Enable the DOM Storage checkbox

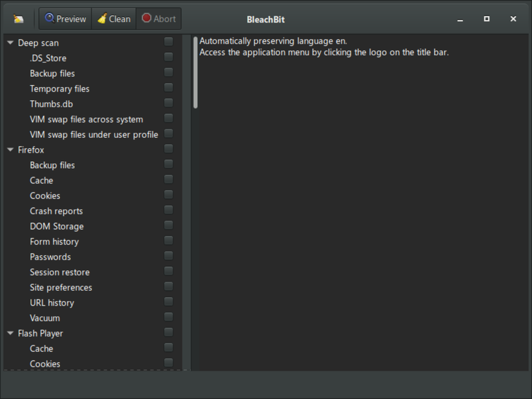pos(168,226)
